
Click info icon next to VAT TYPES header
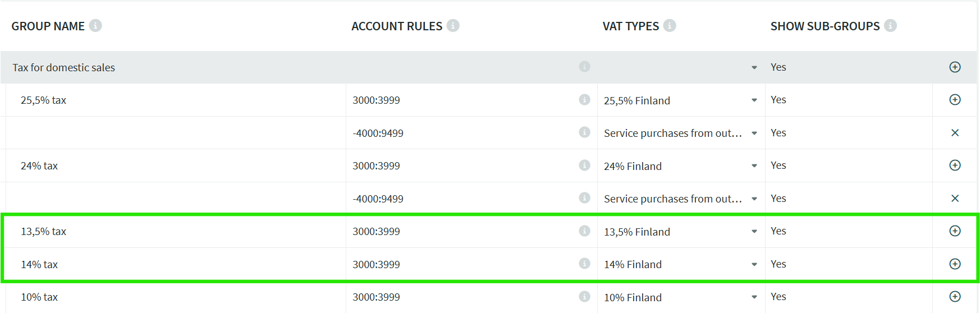(x=670, y=26)
